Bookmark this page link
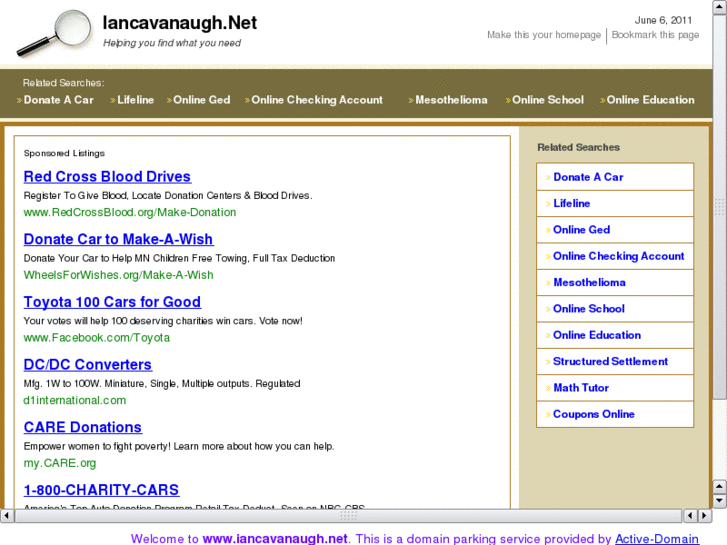 655,35
